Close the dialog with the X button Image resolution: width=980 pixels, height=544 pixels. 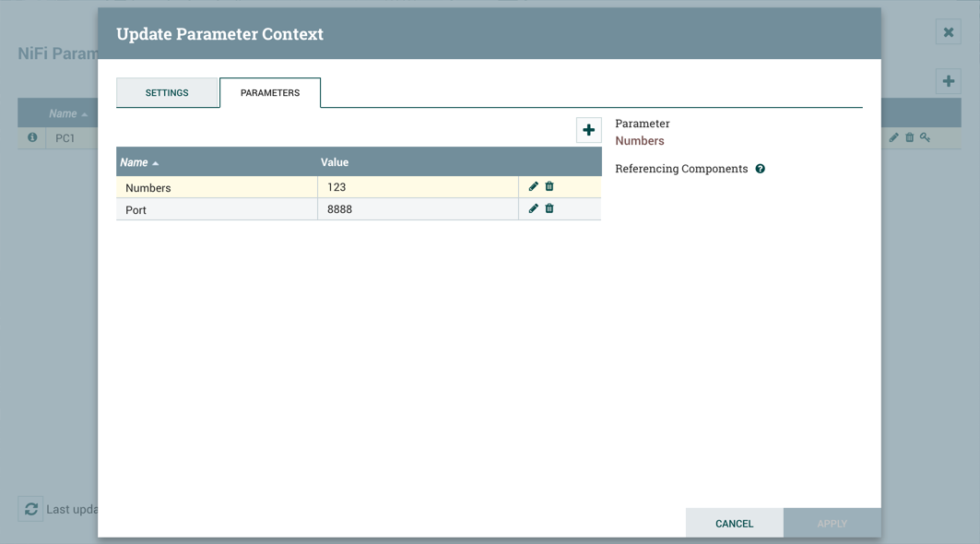pyautogui.click(x=948, y=31)
